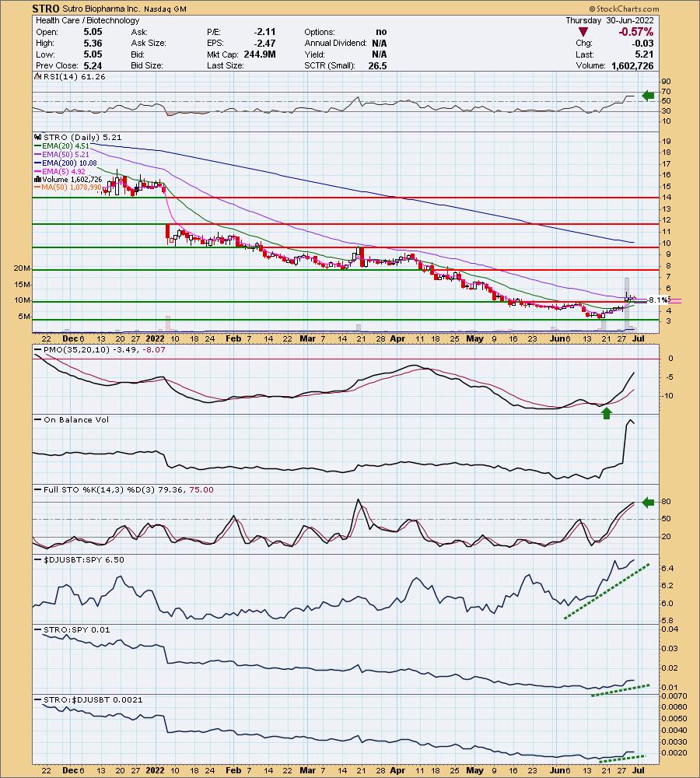Image resolution: width=700 pixels, height=778 pixels.
Task: Click the Annual Dividend label
Action: pyautogui.click(x=335, y=43)
